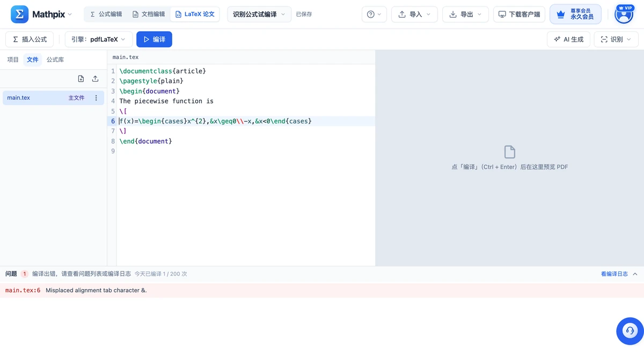The image size is (644, 362).
Task: Expand the Mathpix app switcher chevron
Action: [x=70, y=14]
